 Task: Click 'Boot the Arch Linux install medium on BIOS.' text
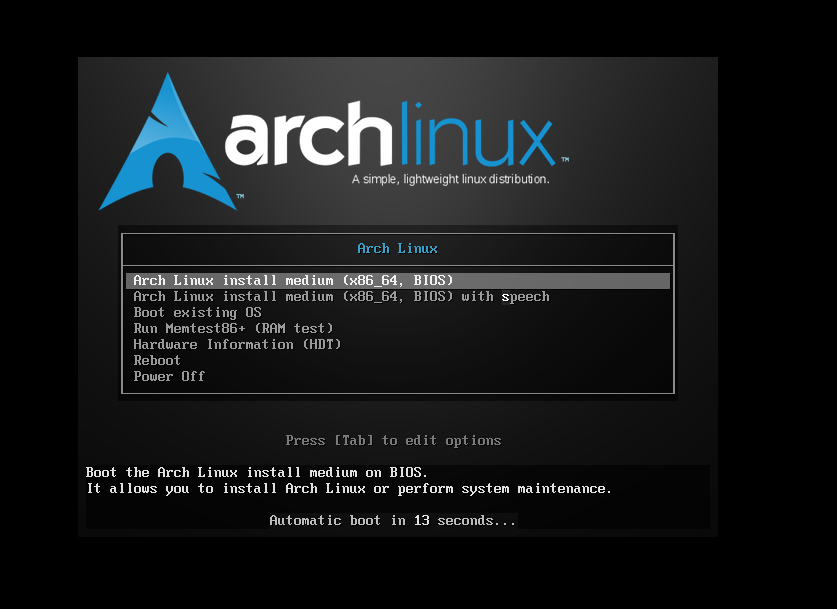tap(257, 472)
